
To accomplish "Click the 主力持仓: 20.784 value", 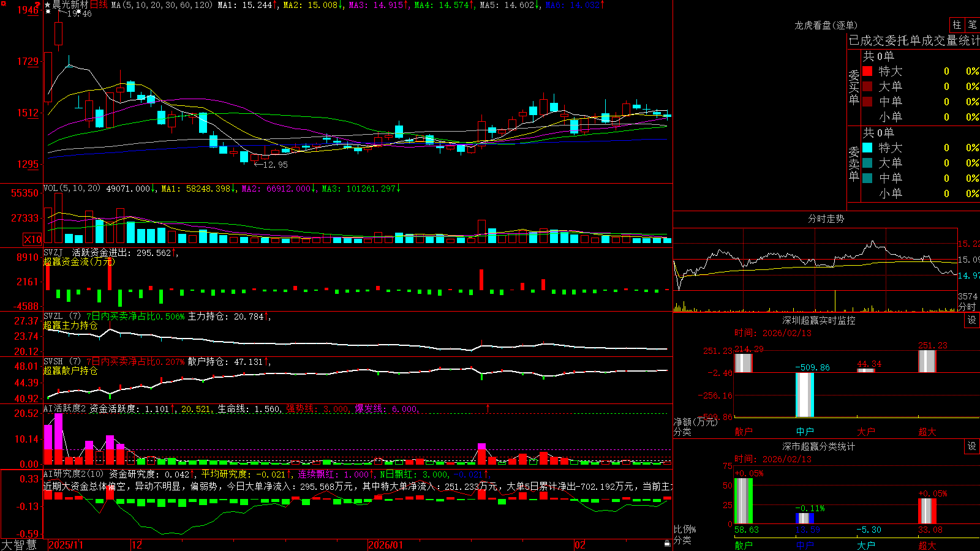I will pyautogui.click(x=225, y=316).
